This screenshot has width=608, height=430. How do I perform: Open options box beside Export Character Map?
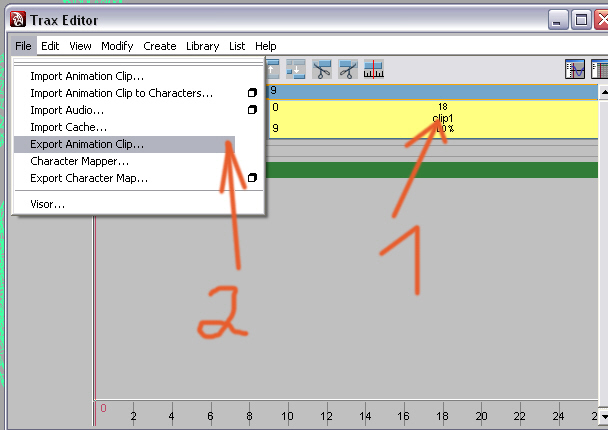[x=252, y=178]
